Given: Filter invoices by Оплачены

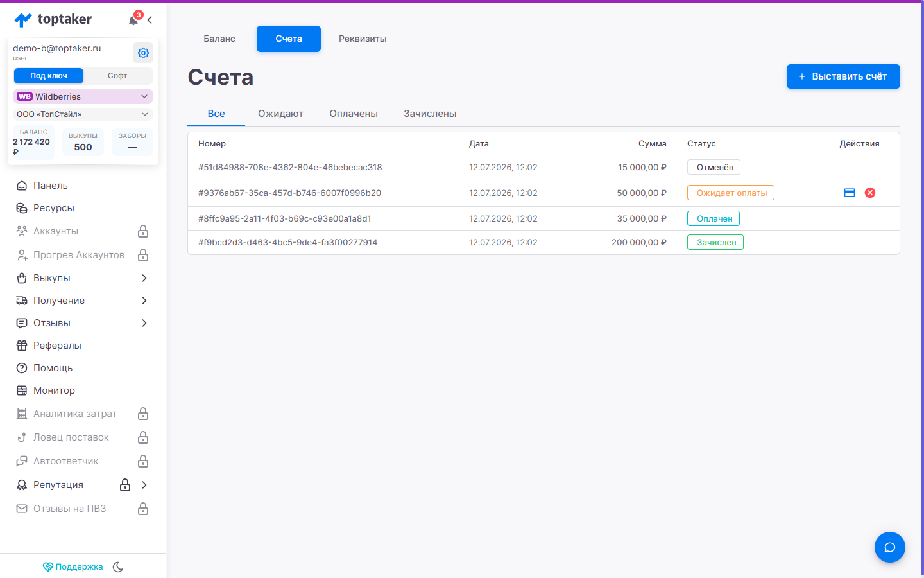Looking at the screenshot, I should (354, 114).
